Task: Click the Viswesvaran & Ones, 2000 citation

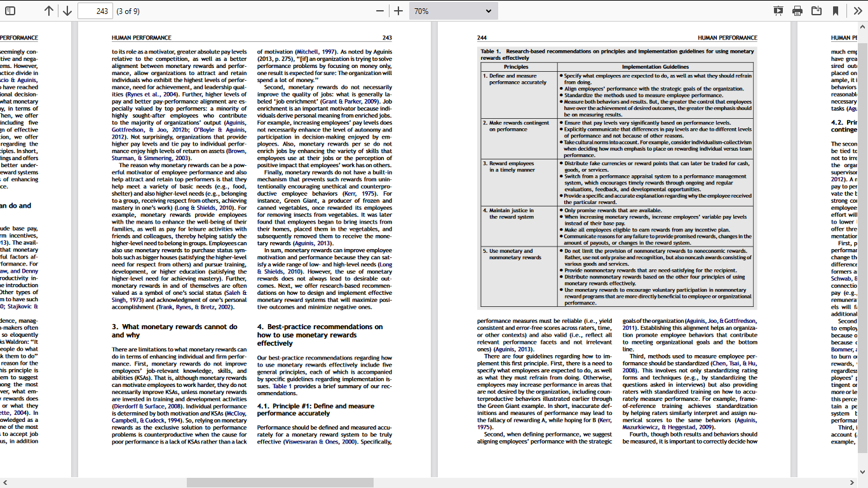Action: click(320, 442)
